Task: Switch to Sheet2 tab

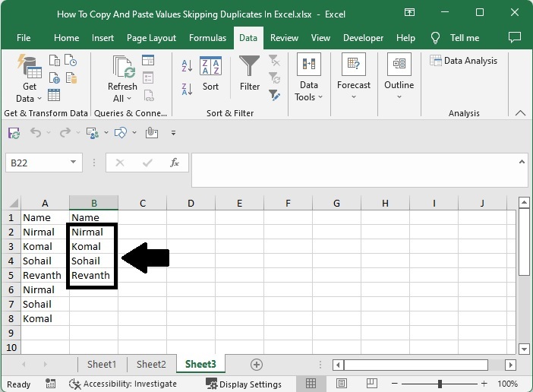Action: [x=151, y=365]
